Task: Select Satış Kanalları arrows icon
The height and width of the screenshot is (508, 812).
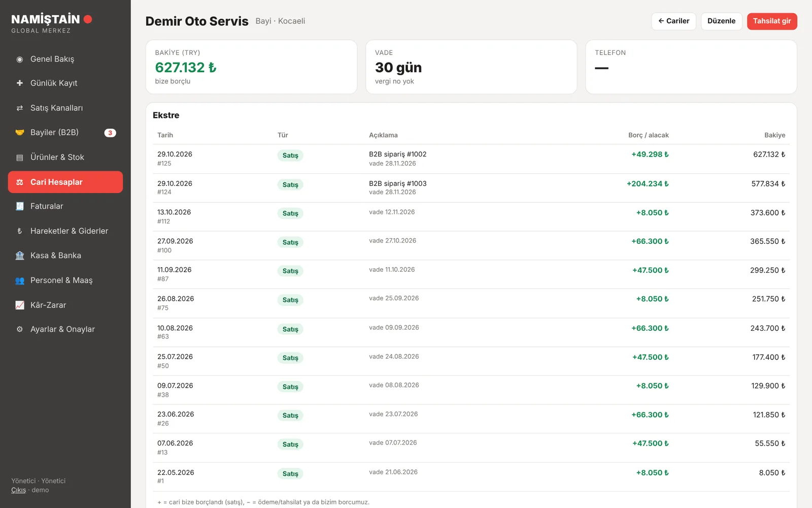Action: click(x=20, y=108)
